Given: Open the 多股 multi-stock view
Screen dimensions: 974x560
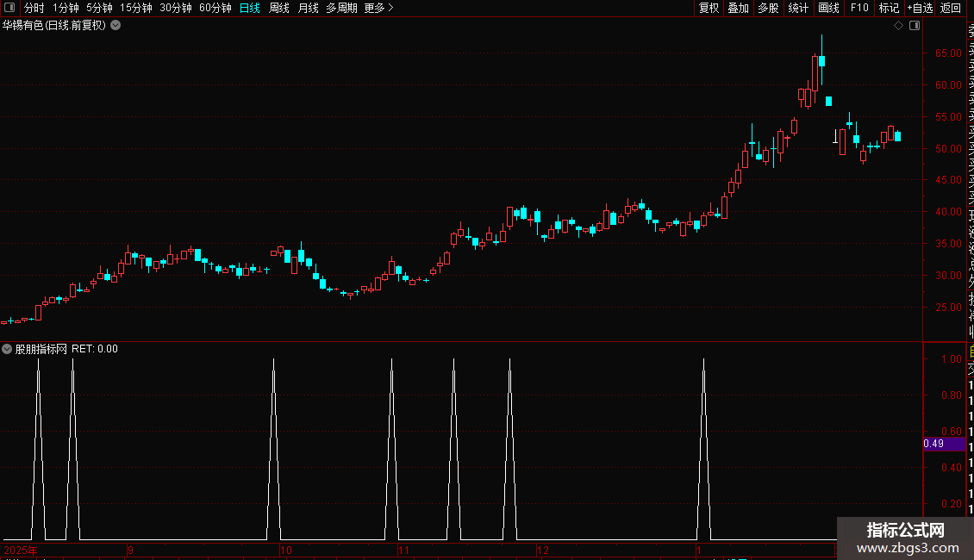Looking at the screenshot, I should pos(768,8).
